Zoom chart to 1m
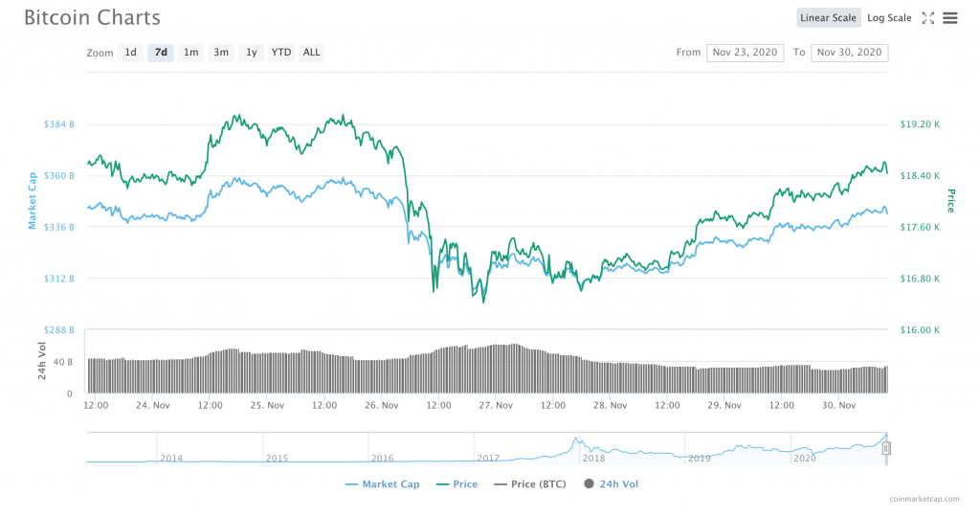The image size is (980, 517). [x=191, y=53]
